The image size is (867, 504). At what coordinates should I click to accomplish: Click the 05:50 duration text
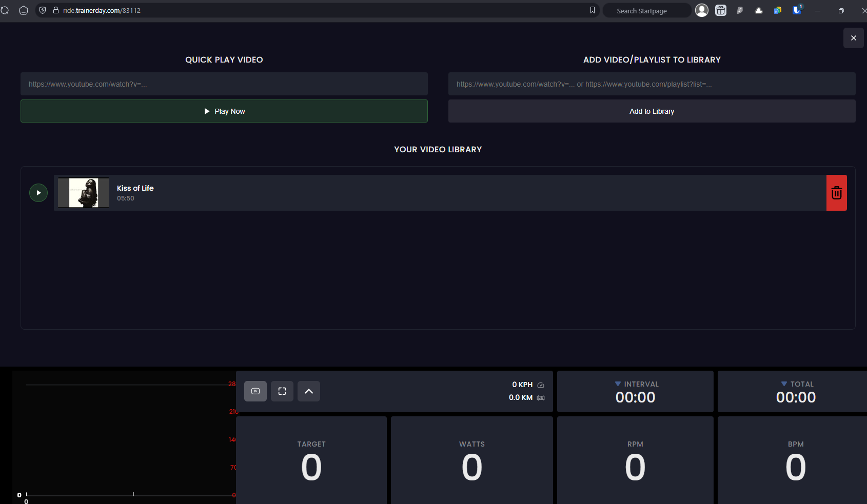tap(126, 198)
